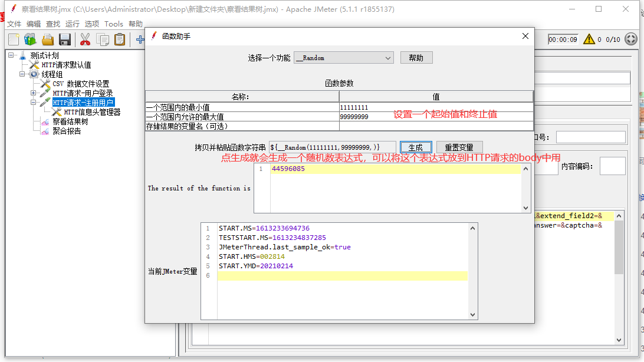Select the CSV 数据文件设置 tree item
This screenshot has height=362, width=644.
pos(80,84)
